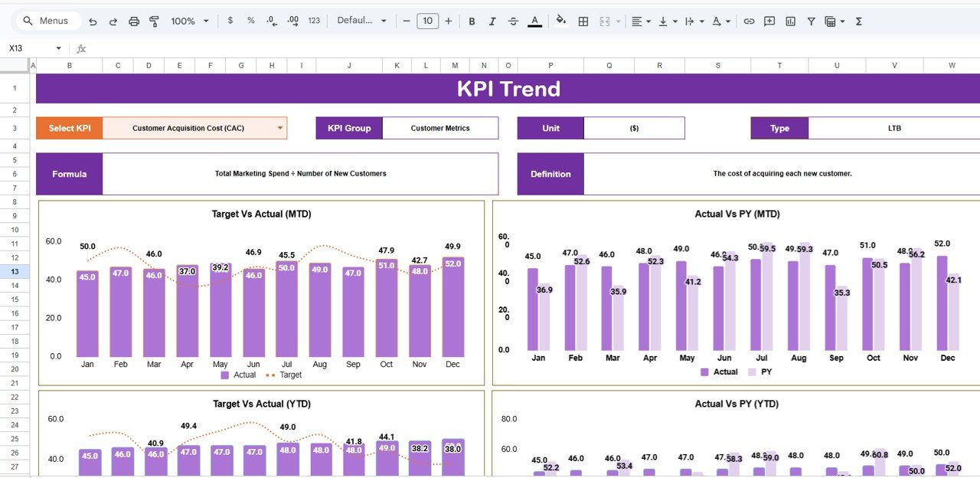Image resolution: width=980 pixels, height=478 pixels.
Task: Undo the last action
Action: pos(93,21)
